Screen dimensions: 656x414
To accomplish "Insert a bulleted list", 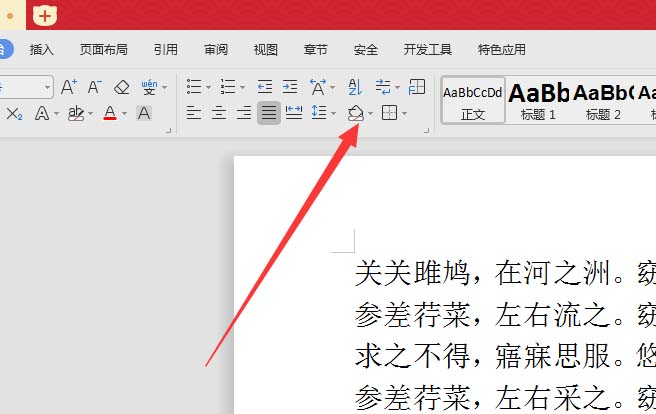I will coord(194,87).
